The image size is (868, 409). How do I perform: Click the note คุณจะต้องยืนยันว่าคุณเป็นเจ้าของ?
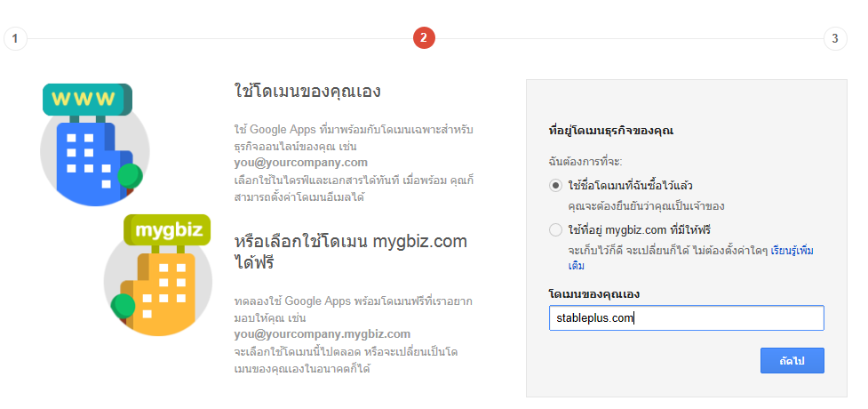pos(647,206)
